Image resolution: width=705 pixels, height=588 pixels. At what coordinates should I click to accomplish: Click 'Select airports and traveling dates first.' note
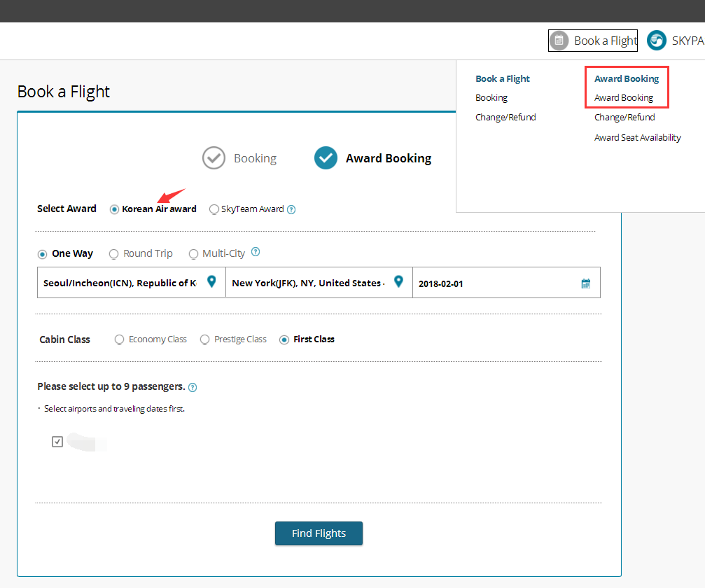click(114, 409)
